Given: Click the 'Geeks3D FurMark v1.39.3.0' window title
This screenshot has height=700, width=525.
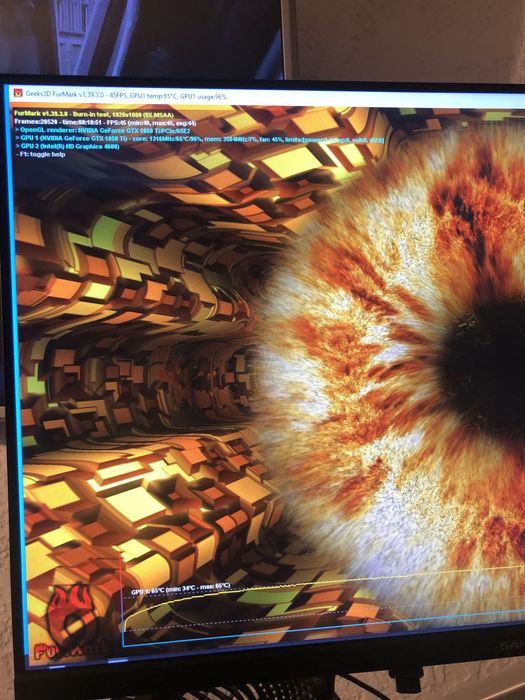Looking at the screenshot, I should click(126, 95).
